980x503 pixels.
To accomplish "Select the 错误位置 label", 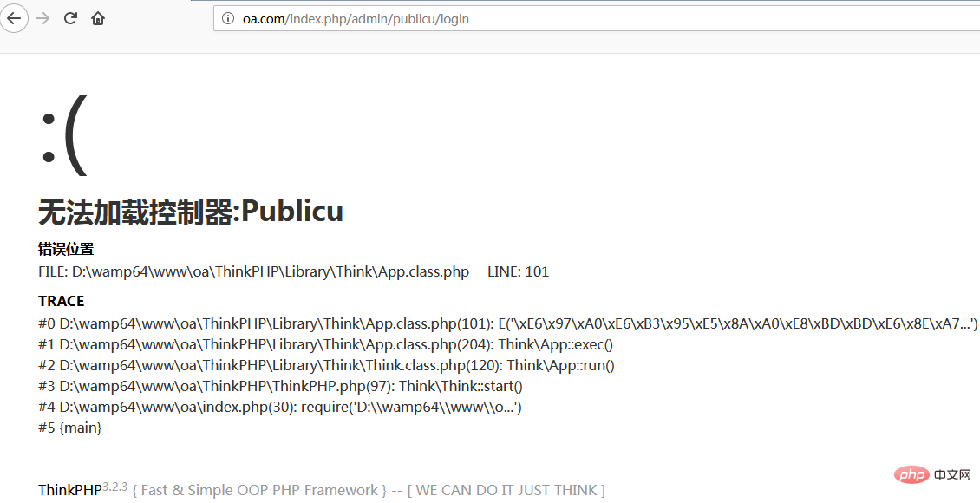I will [x=66, y=249].
